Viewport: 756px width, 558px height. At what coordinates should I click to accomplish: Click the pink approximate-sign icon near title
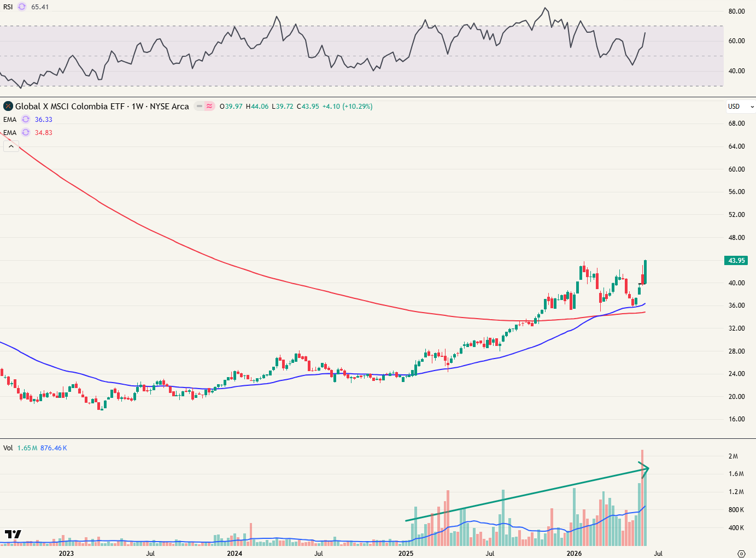coord(209,107)
